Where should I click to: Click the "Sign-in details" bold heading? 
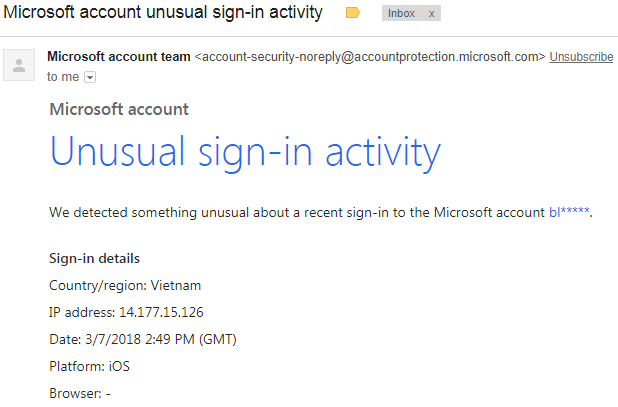tap(94, 258)
